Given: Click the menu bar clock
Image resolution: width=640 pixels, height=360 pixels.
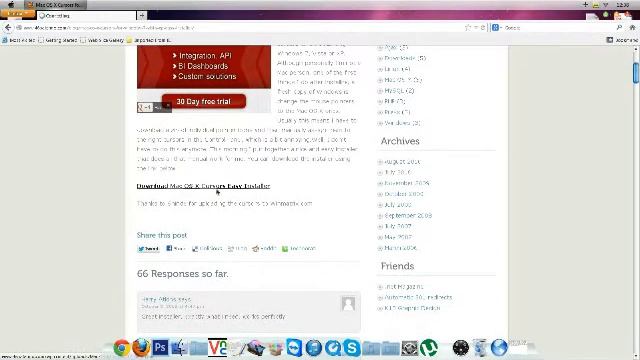Looking at the screenshot, I should pos(622,4).
